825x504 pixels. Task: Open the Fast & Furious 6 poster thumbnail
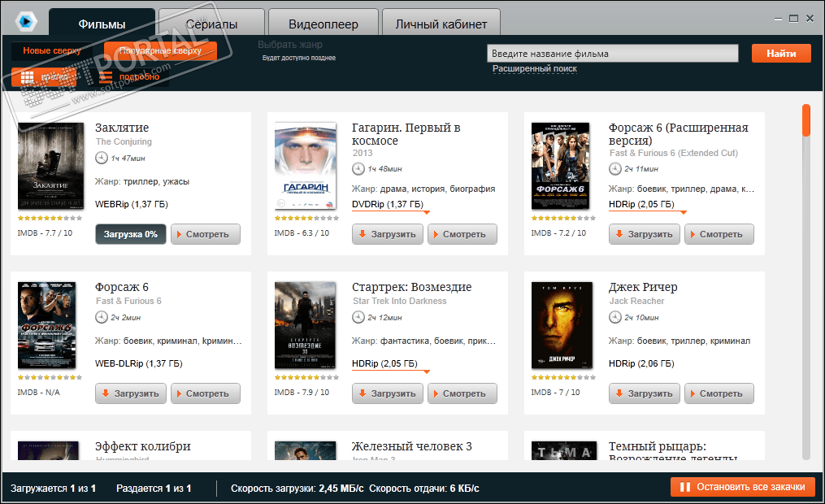[47, 325]
